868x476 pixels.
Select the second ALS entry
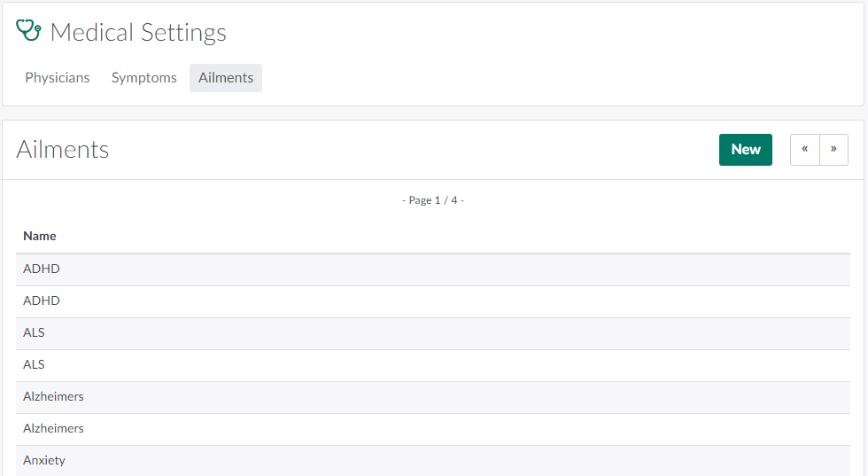pos(34,364)
